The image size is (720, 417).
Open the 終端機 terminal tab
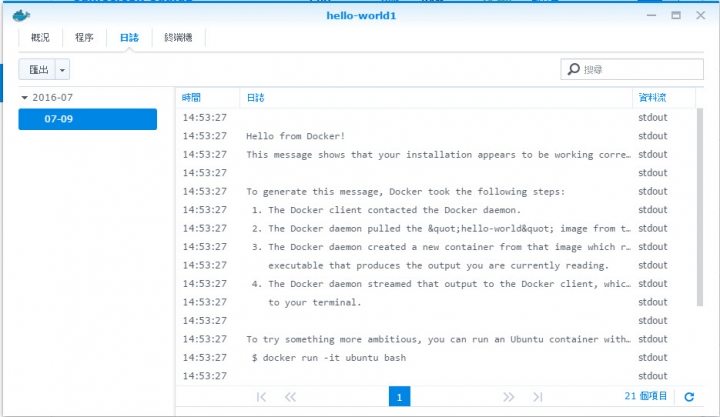tap(178, 38)
